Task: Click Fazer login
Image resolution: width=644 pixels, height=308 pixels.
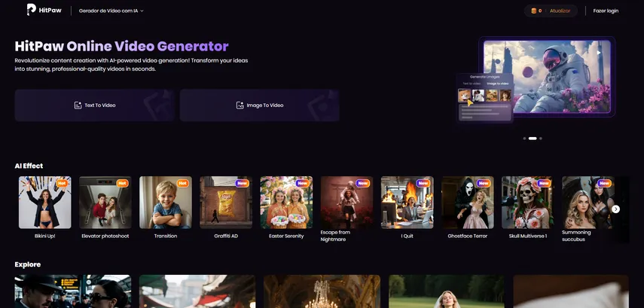Action: coord(606,11)
